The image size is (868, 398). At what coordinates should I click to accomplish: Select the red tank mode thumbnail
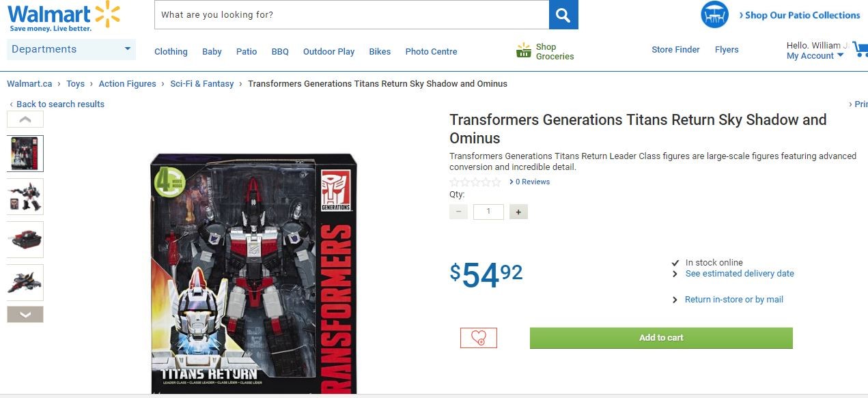coord(25,240)
